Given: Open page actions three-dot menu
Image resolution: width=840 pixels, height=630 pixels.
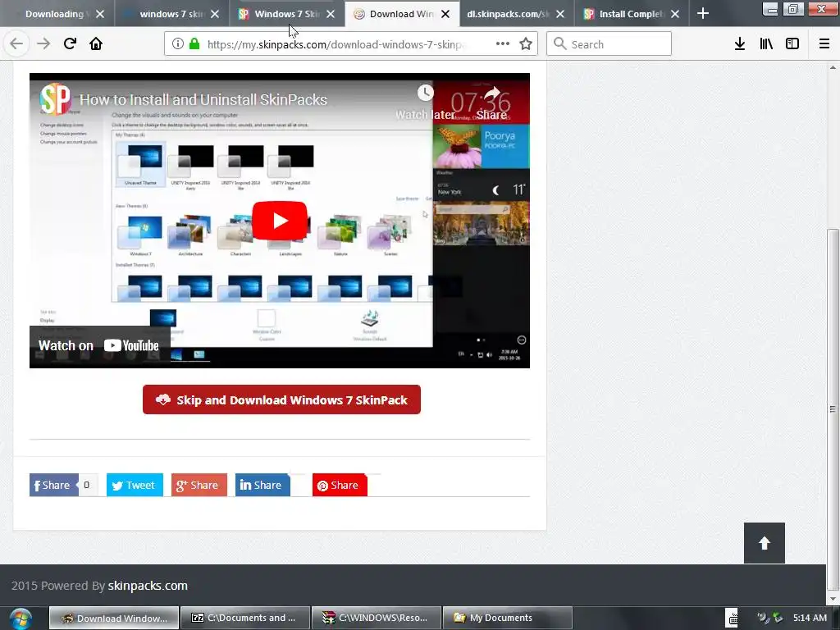Looking at the screenshot, I should coord(503,44).
